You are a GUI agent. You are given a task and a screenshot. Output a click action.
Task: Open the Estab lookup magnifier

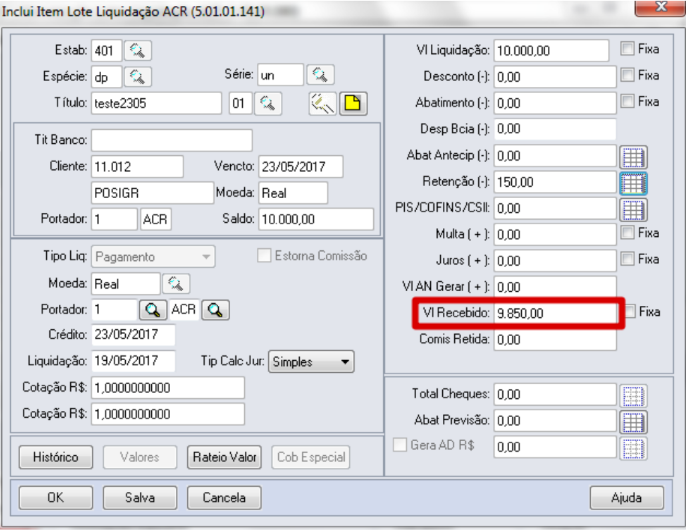click(x=138, y=51)
